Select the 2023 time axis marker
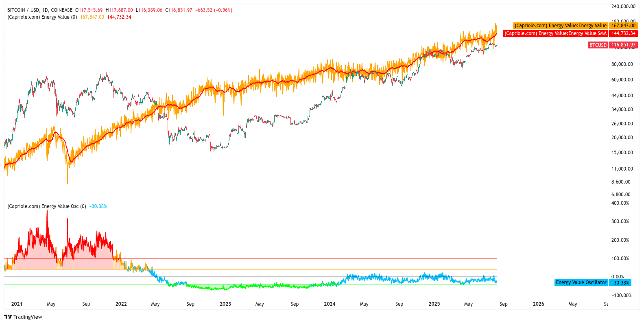The image size is (644, 324). (x=225, y=304)
